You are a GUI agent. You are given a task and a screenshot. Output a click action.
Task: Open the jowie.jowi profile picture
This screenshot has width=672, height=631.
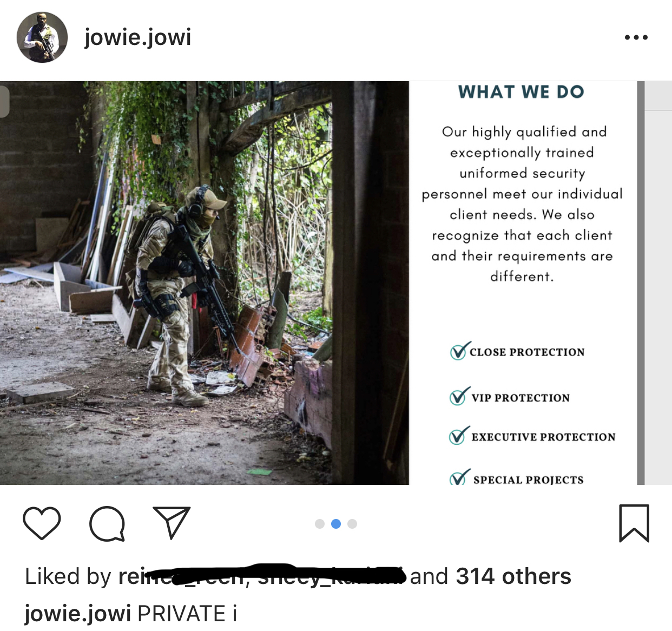coord(42,37)
